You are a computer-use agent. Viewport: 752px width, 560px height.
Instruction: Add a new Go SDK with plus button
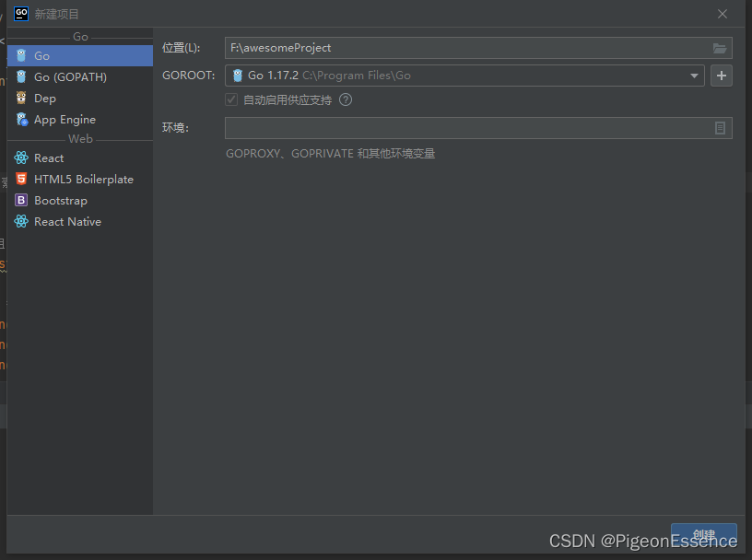point(722,76)
